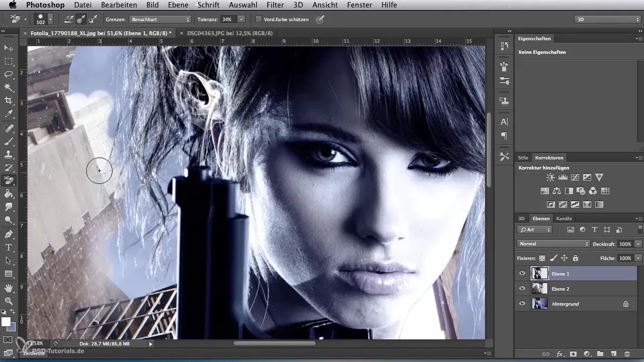
Task: Switch to the Kanäle tab
Action: (x=565, y=219)
